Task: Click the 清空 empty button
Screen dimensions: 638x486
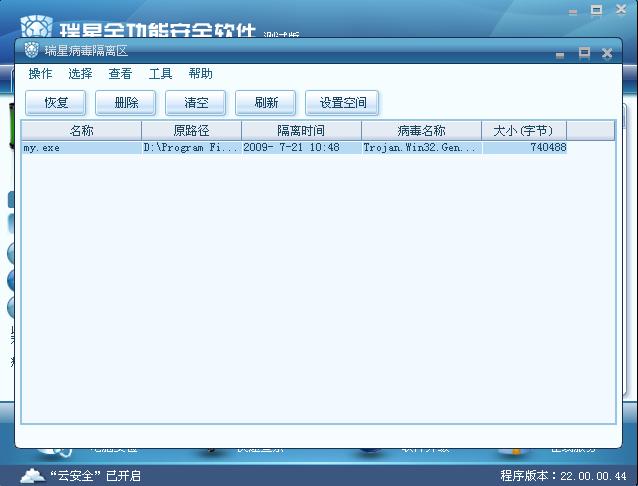Action: [x=196, y=103]
